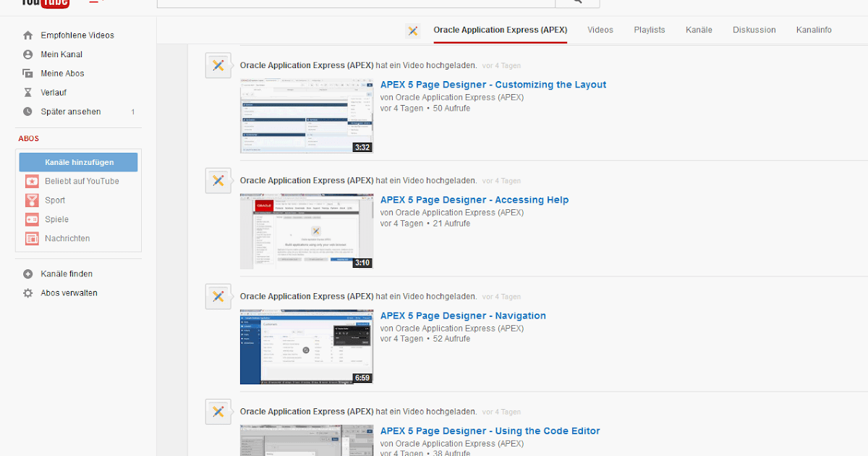Click 'vor 4 Tagen' timestamp on Accessing Help post

pos(501,181)
